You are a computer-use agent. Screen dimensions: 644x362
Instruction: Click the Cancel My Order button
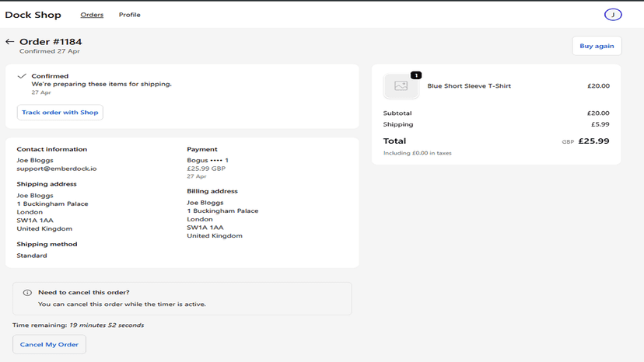49,344
